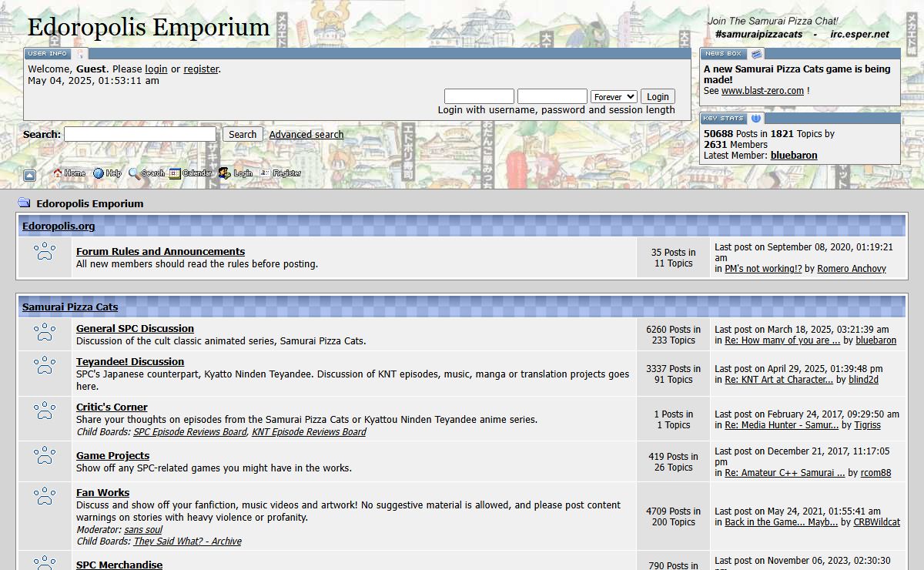Open the Game Projects board

tap(112, 455)
